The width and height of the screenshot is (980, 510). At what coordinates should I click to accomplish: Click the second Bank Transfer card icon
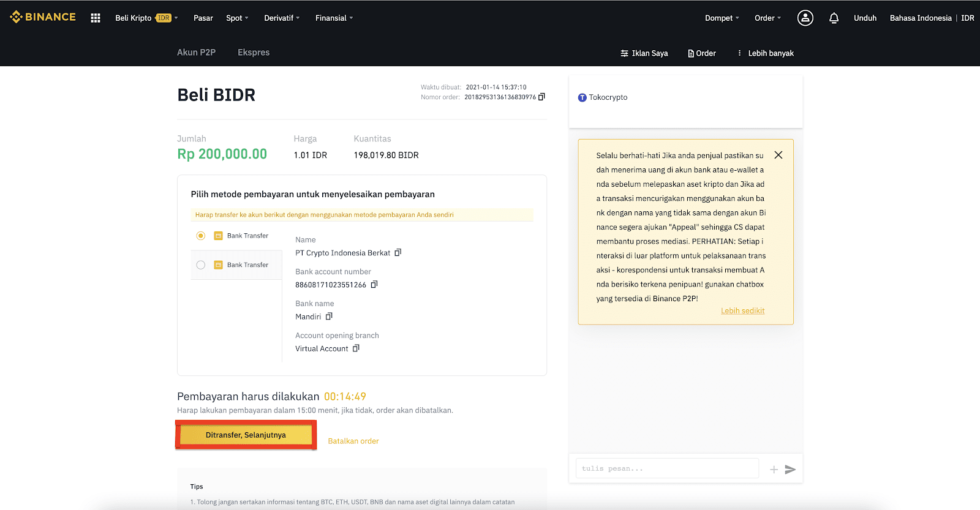tap(218, 265)
